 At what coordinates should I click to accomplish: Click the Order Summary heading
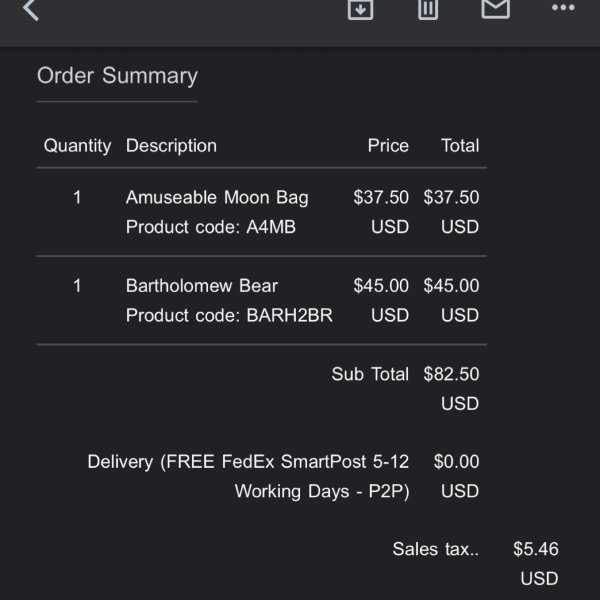117,76
